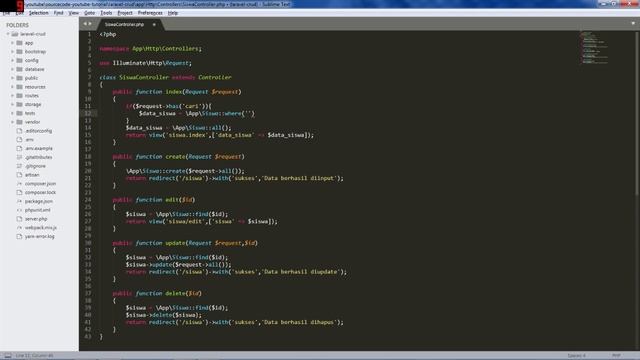Click the vendor folder name
The width and height of the screenshot is (640, 360).
tap(32, 122)
